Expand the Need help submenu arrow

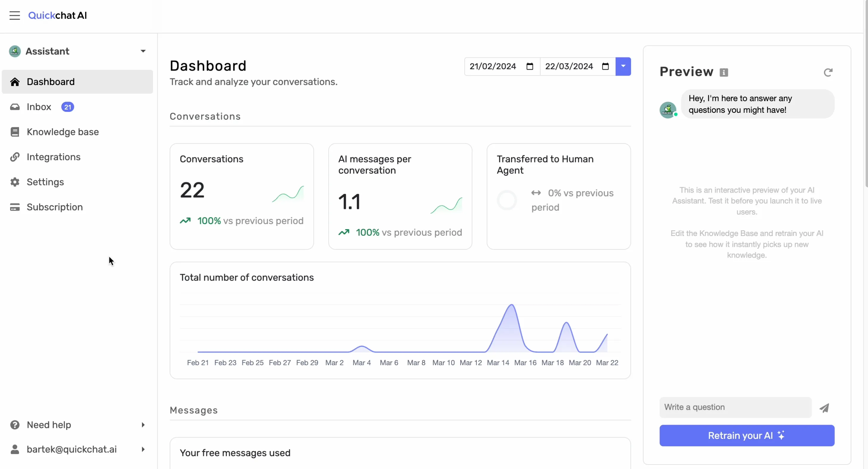click(x=143, y=425)
